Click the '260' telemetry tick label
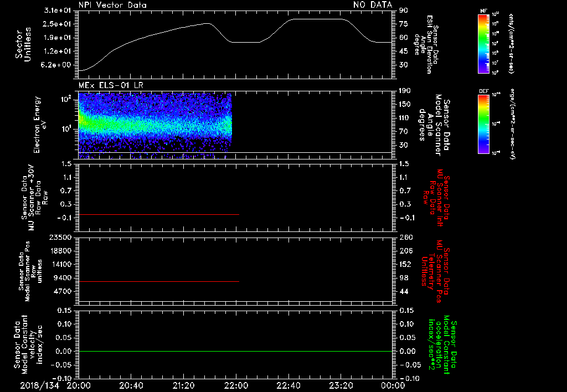The image size is (567, 392). click(405, 237)
